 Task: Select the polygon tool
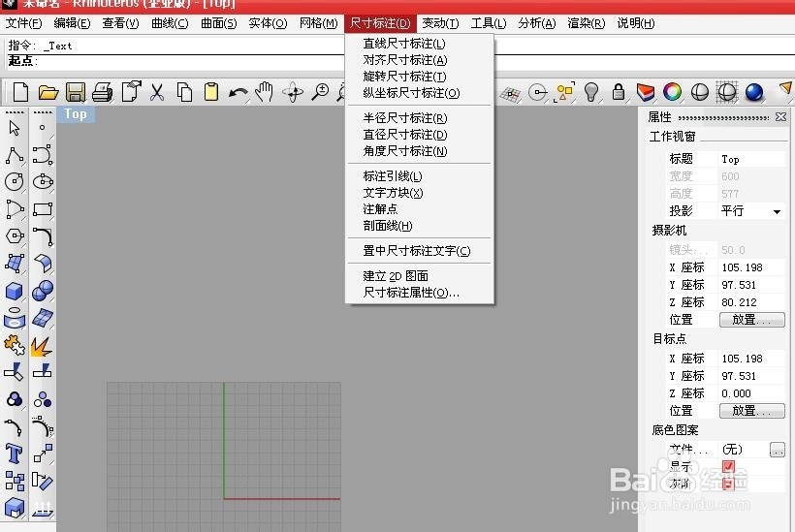tap(15, 236)
